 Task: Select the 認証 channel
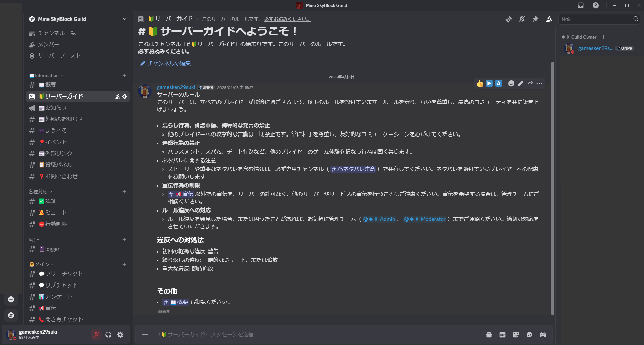point(78,201)
